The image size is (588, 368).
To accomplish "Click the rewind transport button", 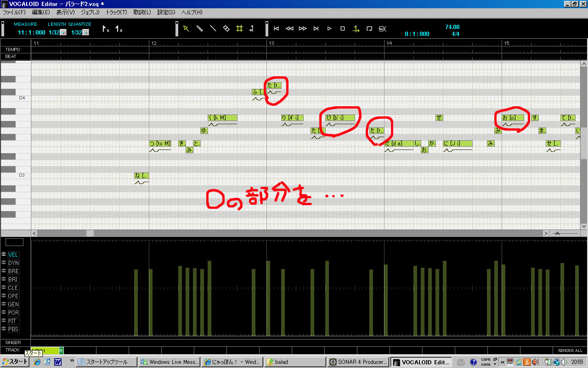I will 289,29.
